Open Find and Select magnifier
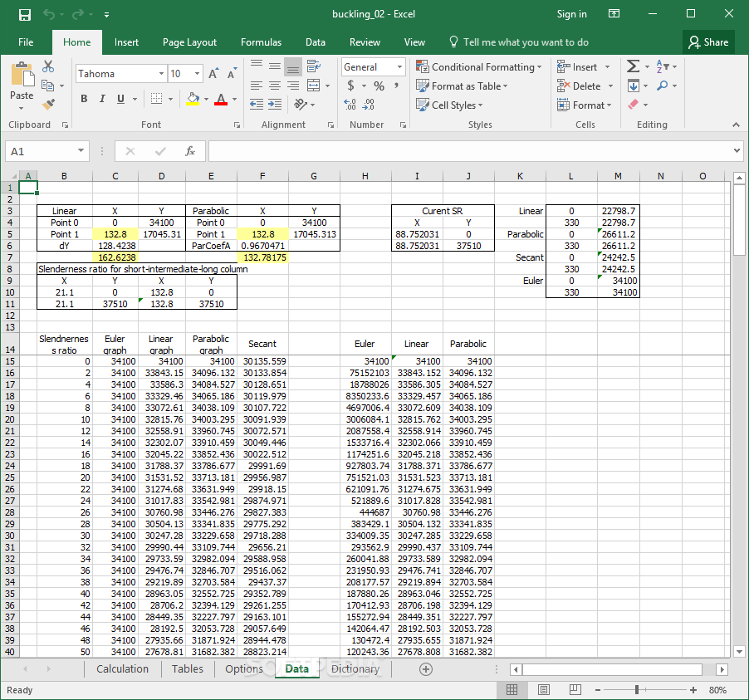 coord(663,86)
